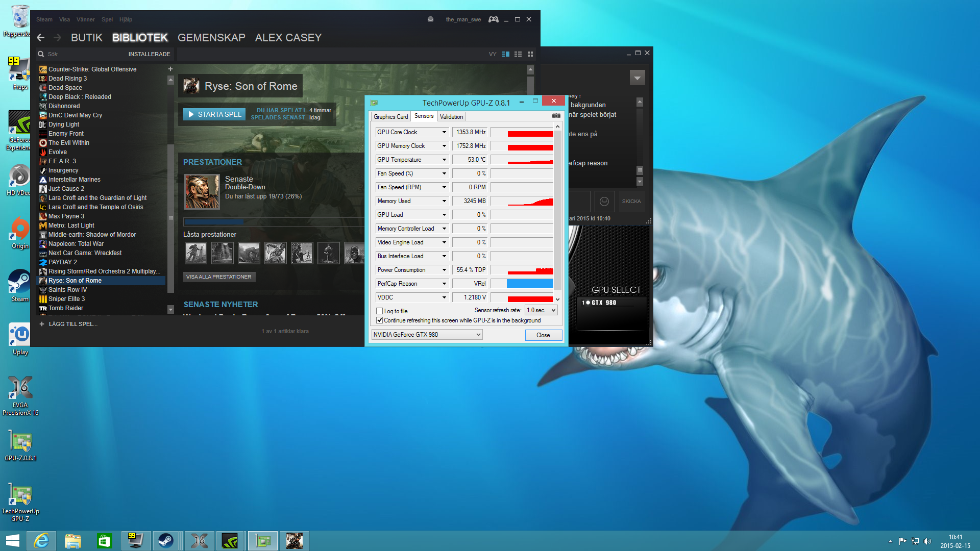Viewport: 980px width, 551px height.
Task: Open the Origin desktop shortcut
Action: [x=20, y=233]
